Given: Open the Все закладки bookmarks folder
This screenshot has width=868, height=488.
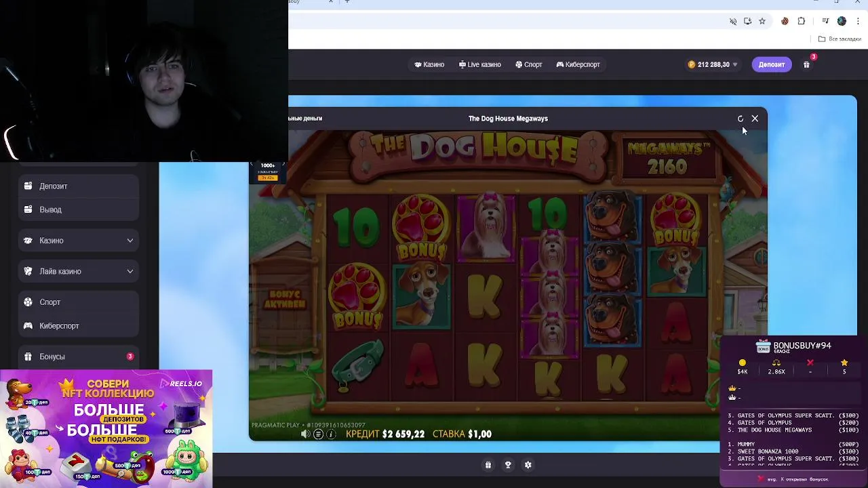Looking at the screenshot, I should 840,39.
